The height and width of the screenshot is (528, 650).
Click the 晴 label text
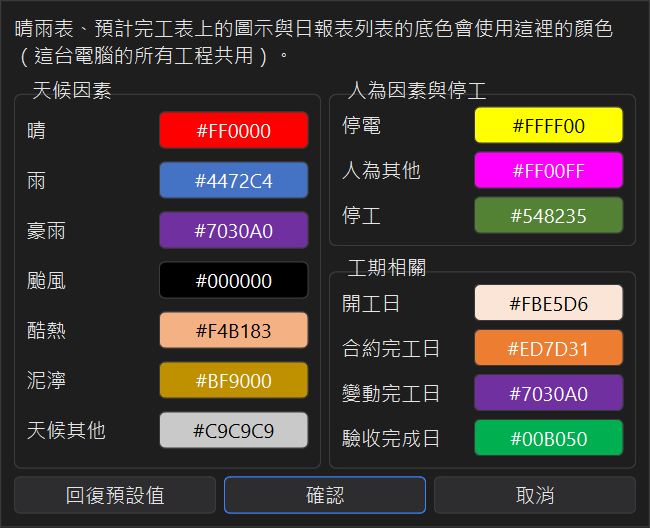click(x=36, y=131)
